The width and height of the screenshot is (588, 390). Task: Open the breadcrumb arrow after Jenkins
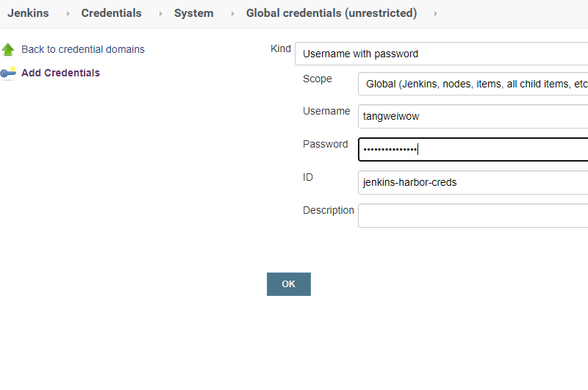(68, 13)
